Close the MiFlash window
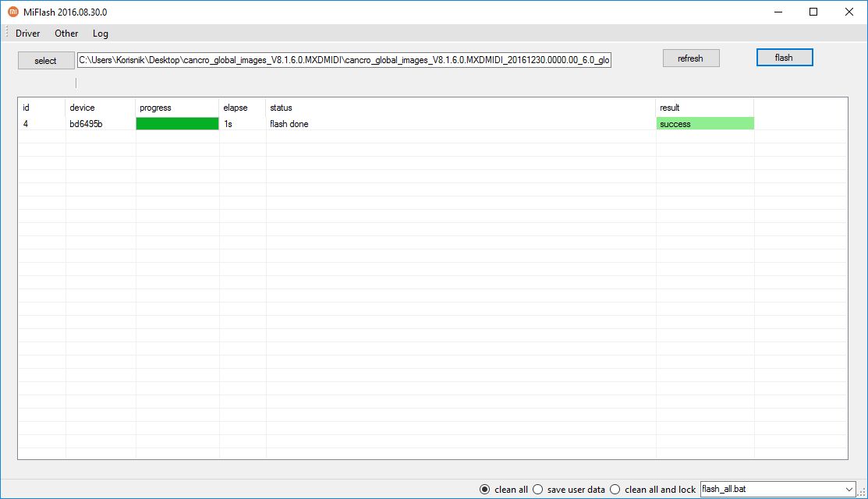Viewport: 868px width, 499px height. coord(849,12)
